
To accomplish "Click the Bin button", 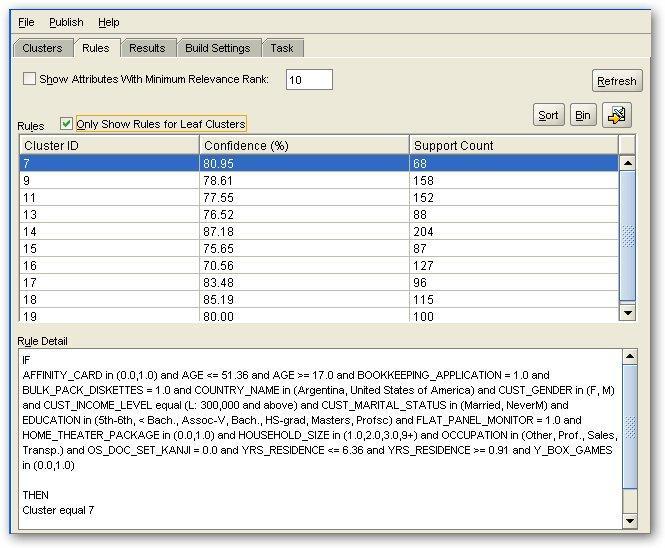I will click(x=583, y=115).
